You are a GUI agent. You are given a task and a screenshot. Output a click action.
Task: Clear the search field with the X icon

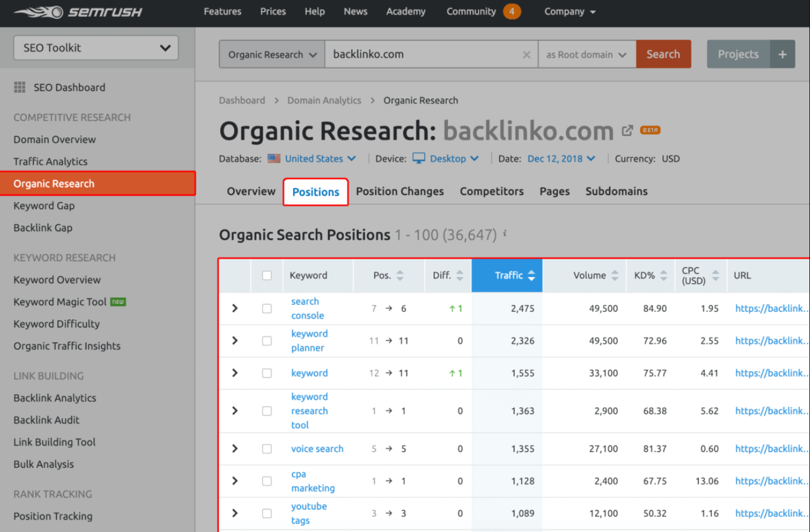[x=526, y=54]
